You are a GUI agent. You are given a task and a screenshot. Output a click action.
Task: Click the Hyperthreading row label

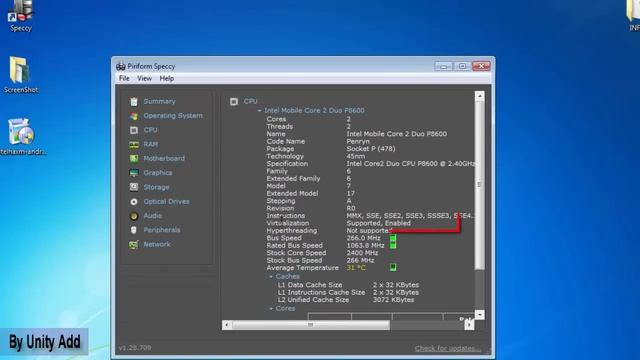(291, 231)
